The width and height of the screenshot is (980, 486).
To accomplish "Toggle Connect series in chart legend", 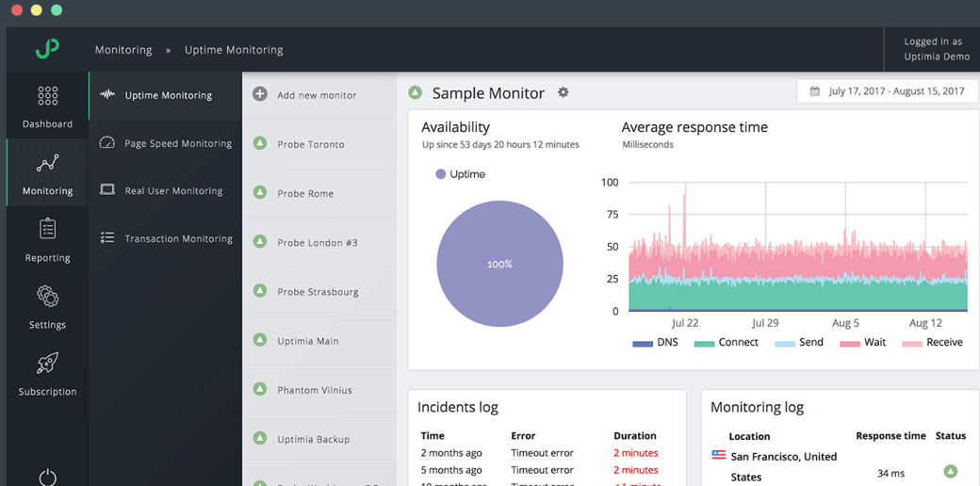I will [726, 343].
